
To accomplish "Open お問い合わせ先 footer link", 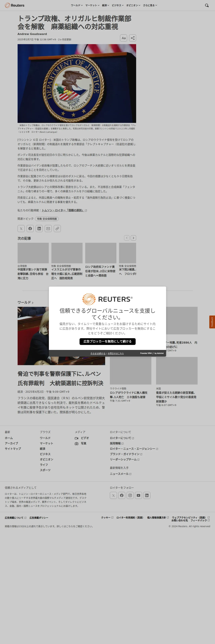I will point(180,520).
